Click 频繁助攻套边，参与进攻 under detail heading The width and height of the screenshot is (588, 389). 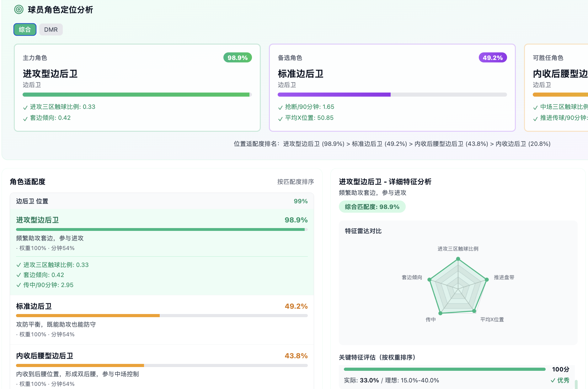point(372,193)
